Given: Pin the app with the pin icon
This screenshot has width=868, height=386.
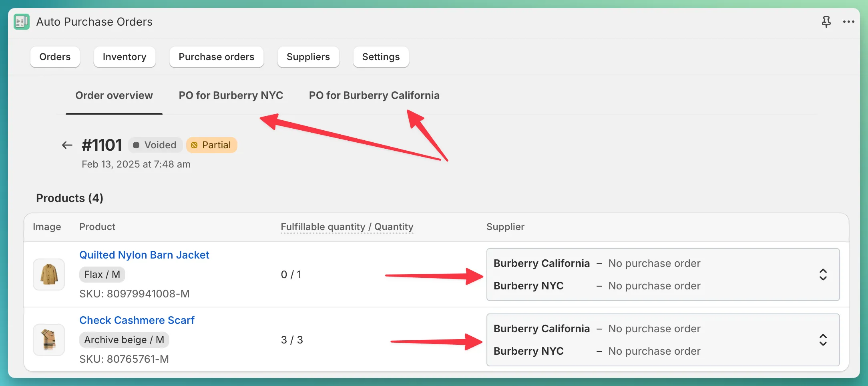Looking at the screenshot, I should click(x=826, y=22).
